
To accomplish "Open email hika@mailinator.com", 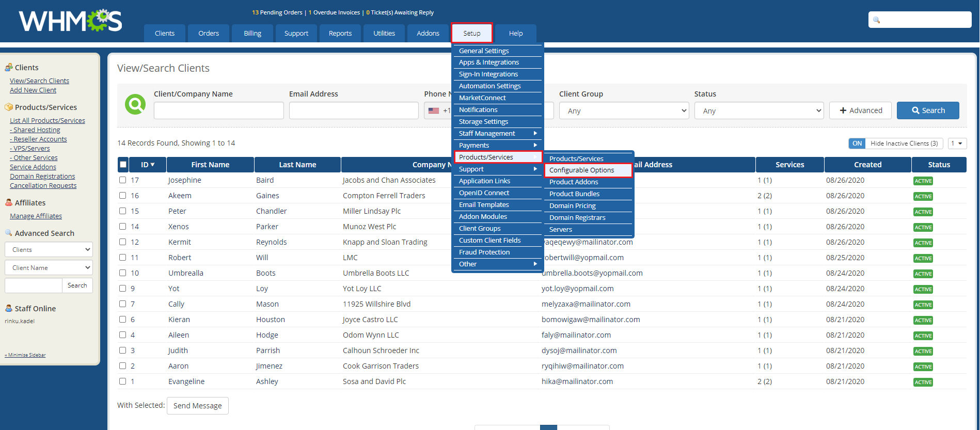I will pyautogui.click(x=577, y=381).
